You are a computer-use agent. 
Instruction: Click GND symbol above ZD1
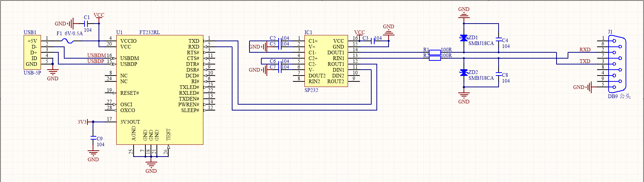click(x=464, y=13)
